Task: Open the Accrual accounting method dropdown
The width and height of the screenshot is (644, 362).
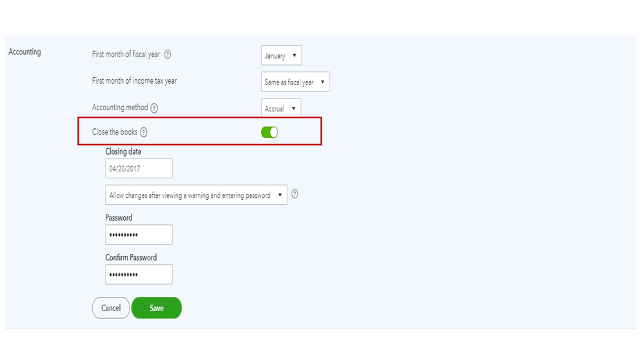Action: [x=281, y=108]
